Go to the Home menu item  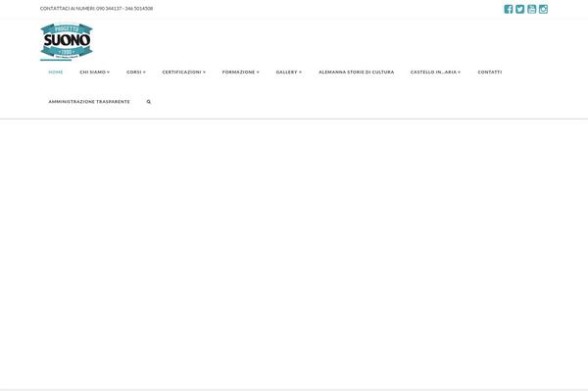(x=56, y=72)
